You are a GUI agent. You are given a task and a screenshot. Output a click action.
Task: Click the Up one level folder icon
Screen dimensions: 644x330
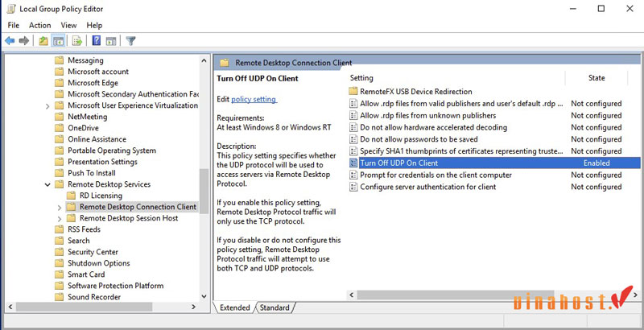click(x=43, y=40)
